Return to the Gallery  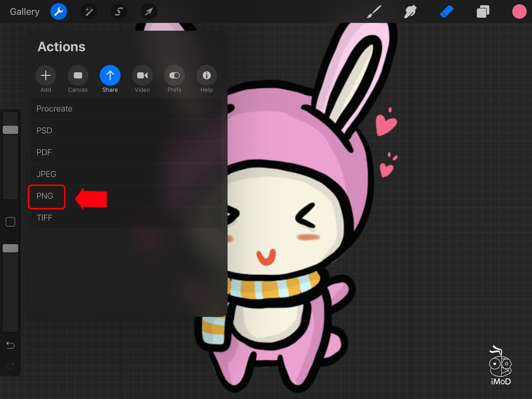pos(24,12)
